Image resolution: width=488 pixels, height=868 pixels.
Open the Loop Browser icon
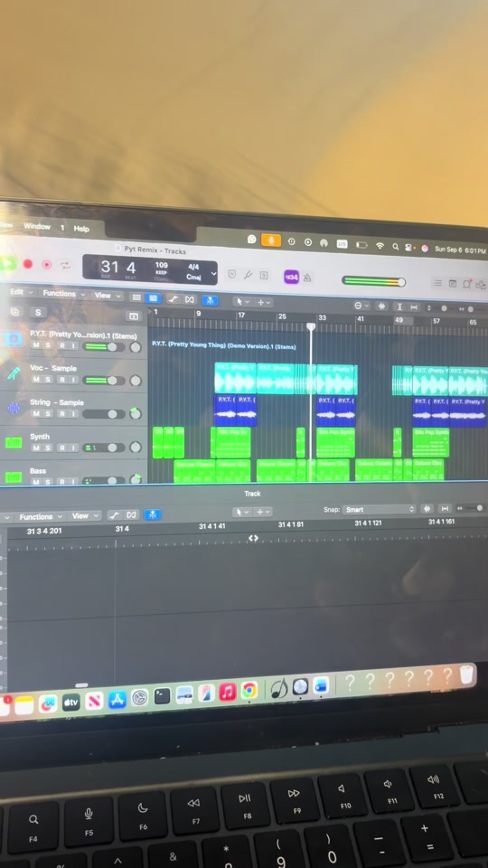pos(466,284)
